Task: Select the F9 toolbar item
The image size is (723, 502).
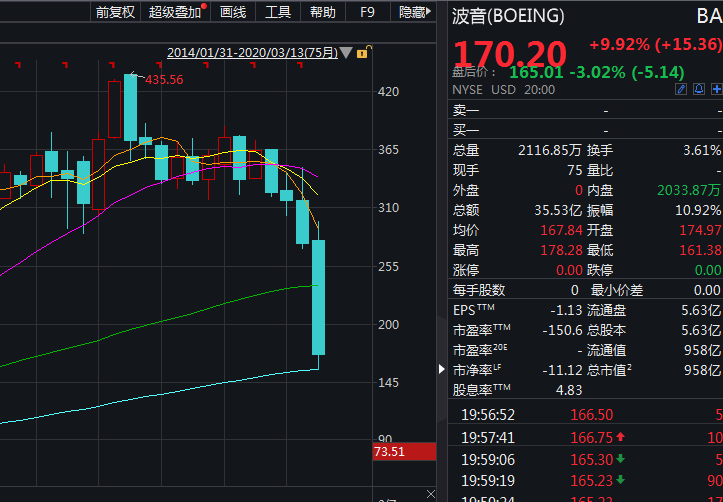Action: click(x=367, y=12)
